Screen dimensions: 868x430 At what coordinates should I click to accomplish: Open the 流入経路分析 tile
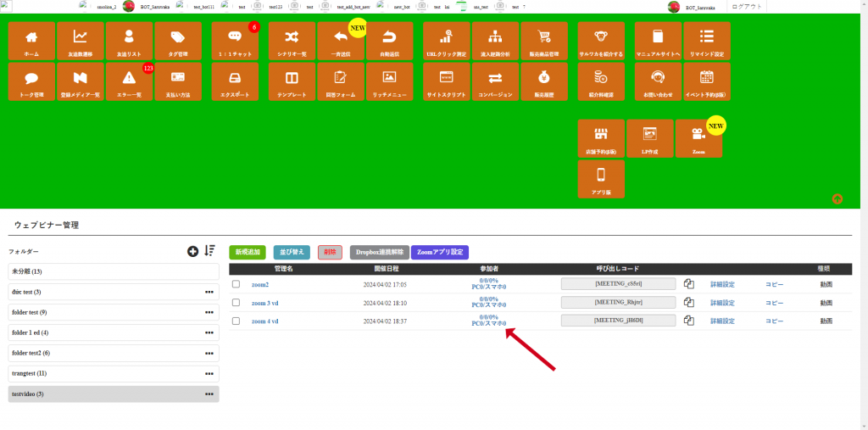pyautogui.click(x=495, y=41)
